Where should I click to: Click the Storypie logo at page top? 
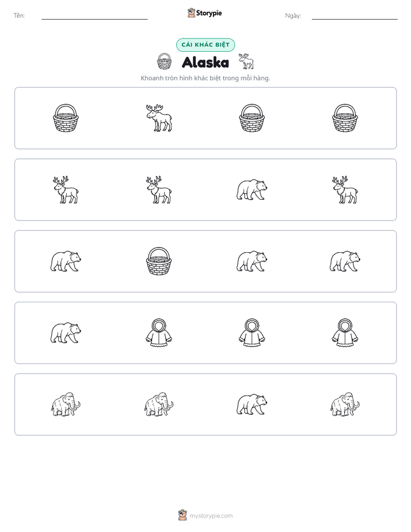pos(204,13)
